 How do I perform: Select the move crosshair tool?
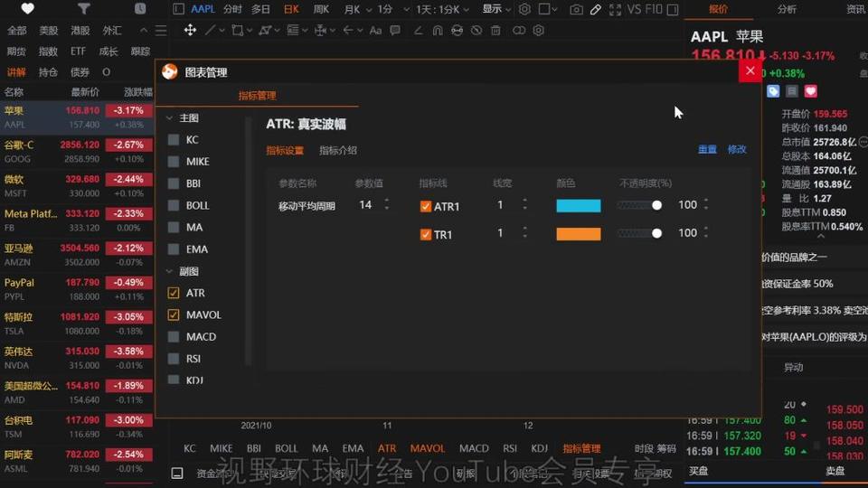[x=190, y=30]
